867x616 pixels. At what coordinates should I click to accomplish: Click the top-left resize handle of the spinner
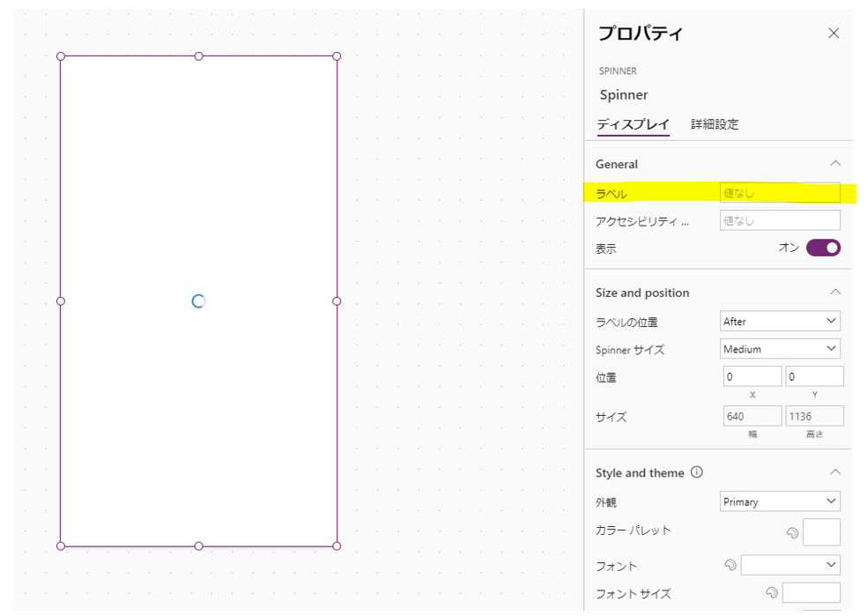[x=61, y=56]
